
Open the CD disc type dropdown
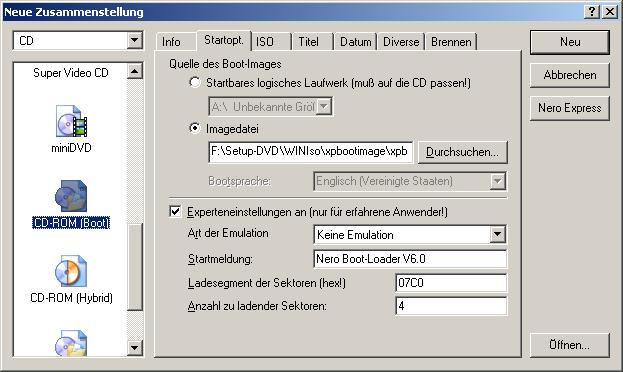coord(134,40)
